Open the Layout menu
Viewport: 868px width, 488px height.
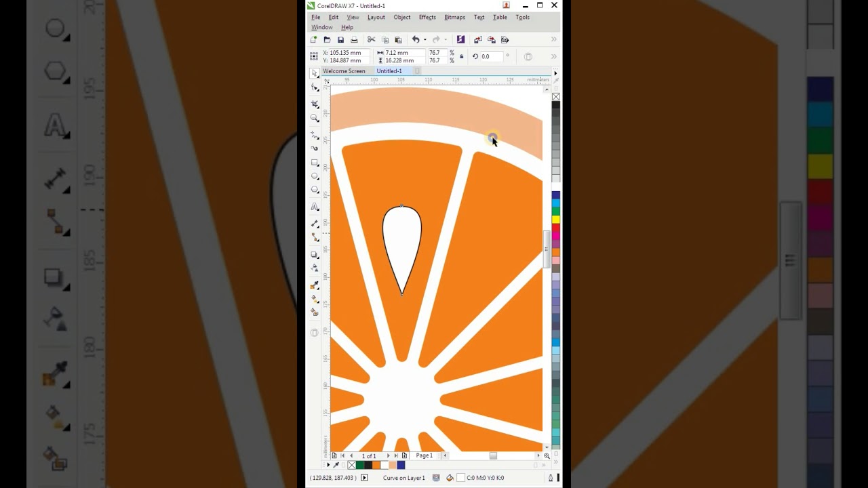376,18
